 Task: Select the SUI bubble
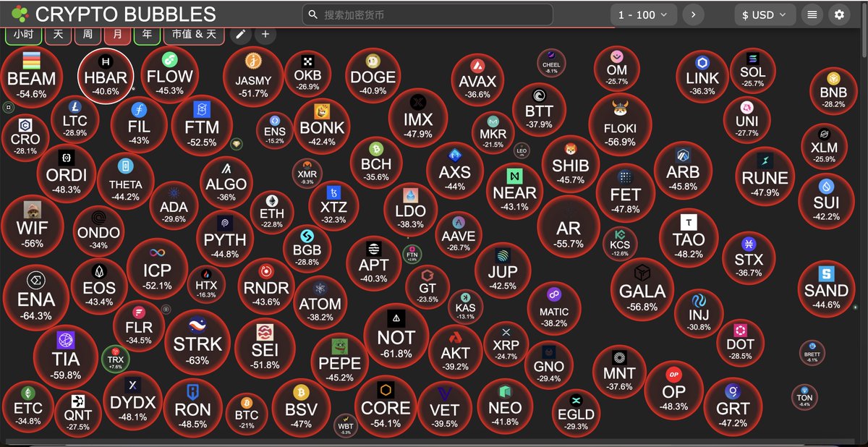pos(826,200)
